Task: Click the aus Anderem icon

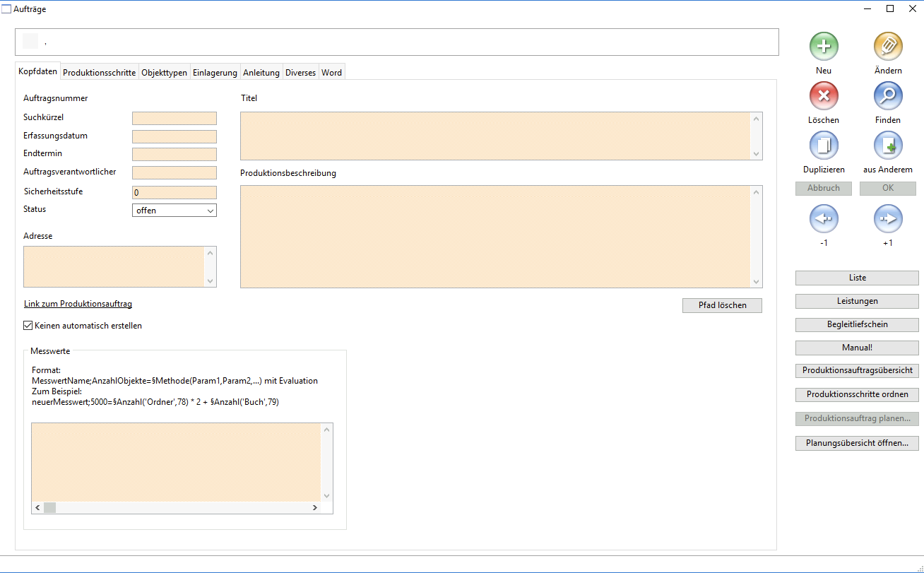Action: (888, 146)
